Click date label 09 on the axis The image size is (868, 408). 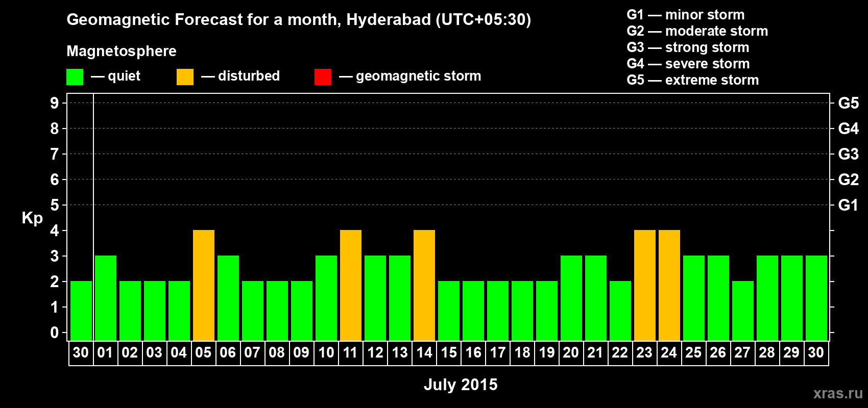[301, 353]
